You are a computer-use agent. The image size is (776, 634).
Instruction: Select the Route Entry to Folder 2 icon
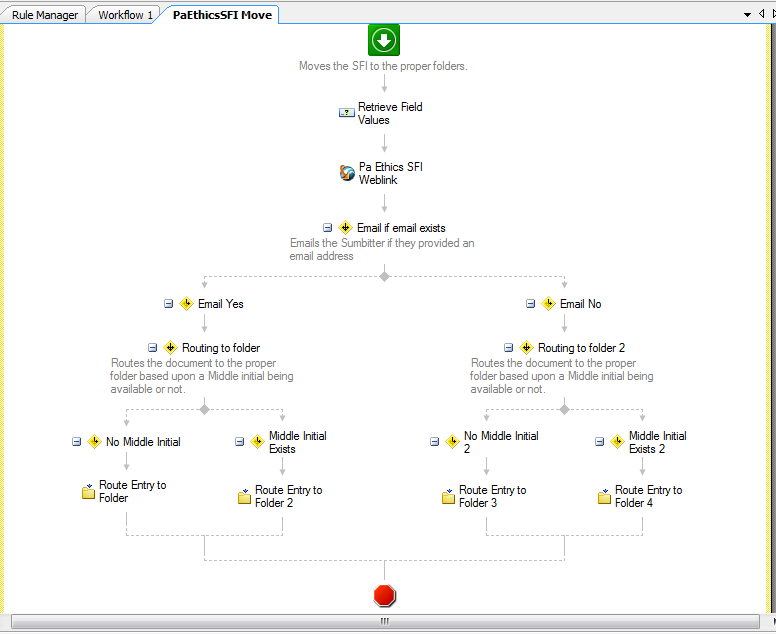pyautogui.click(x=244, y=496)
